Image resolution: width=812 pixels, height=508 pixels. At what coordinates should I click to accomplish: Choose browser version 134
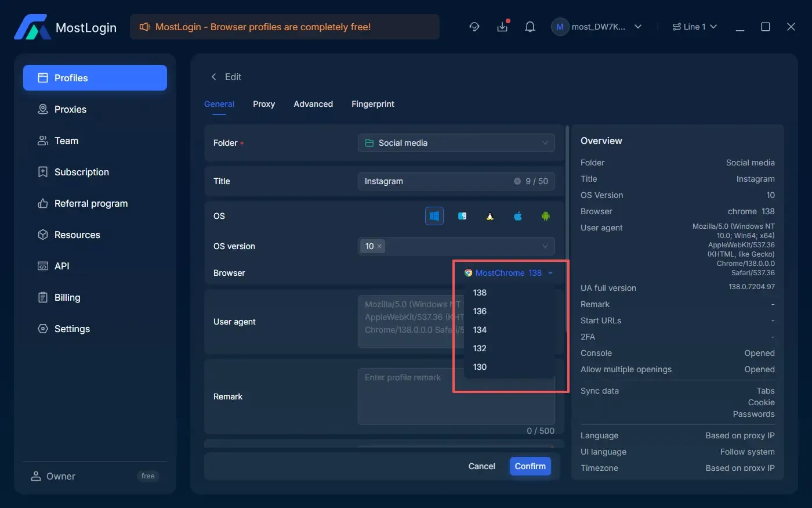coord(509,330)
